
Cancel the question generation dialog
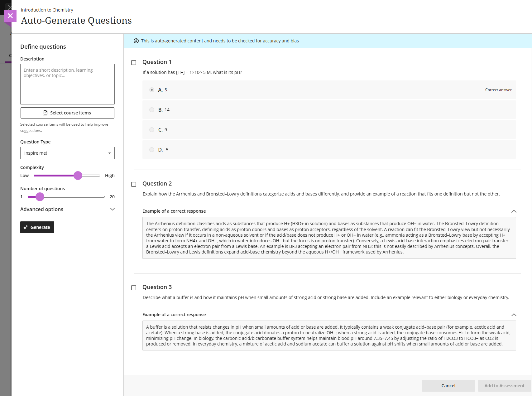(448, 386)
